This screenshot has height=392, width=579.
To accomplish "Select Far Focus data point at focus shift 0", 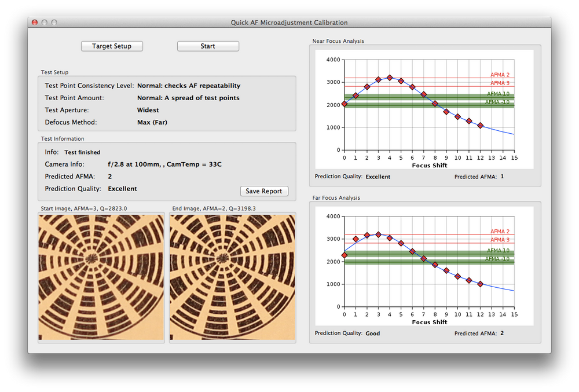I will [345, 255].
